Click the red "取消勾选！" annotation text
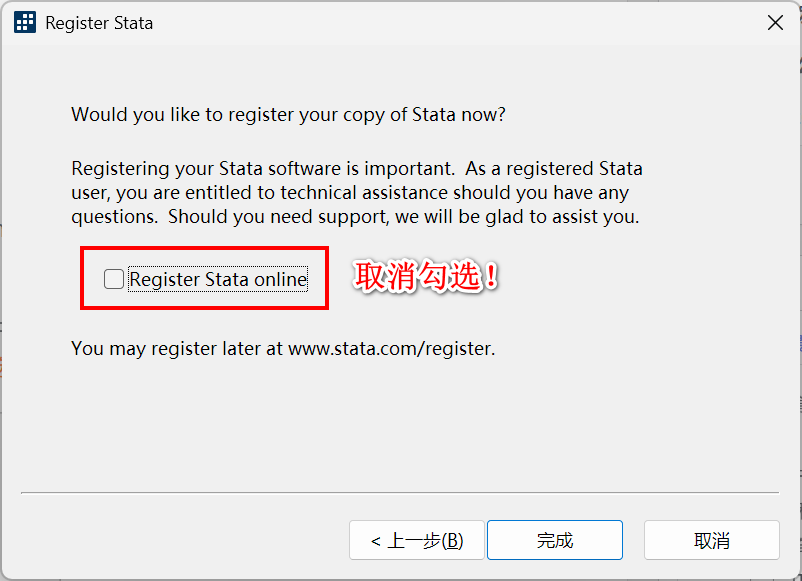The image size is (802, 581). 427,277
